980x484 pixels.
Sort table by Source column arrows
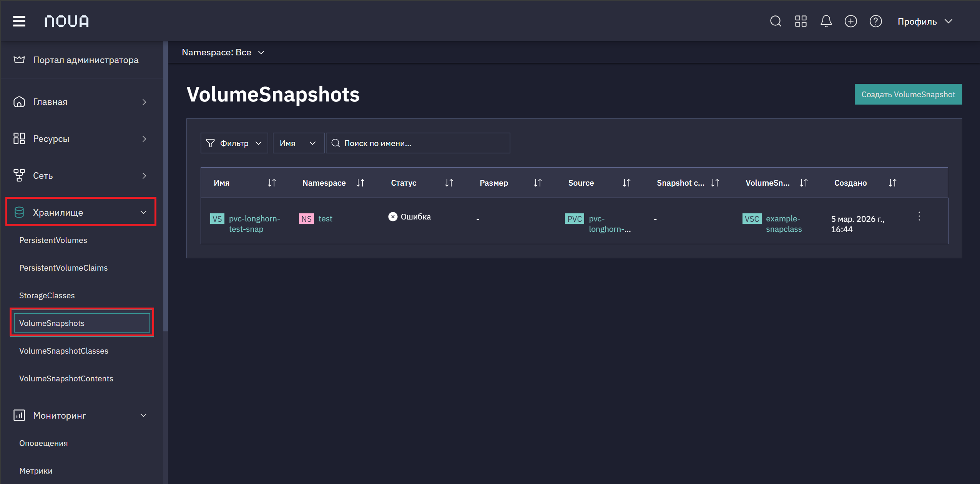pyautogui.click(x=626, y=183)
